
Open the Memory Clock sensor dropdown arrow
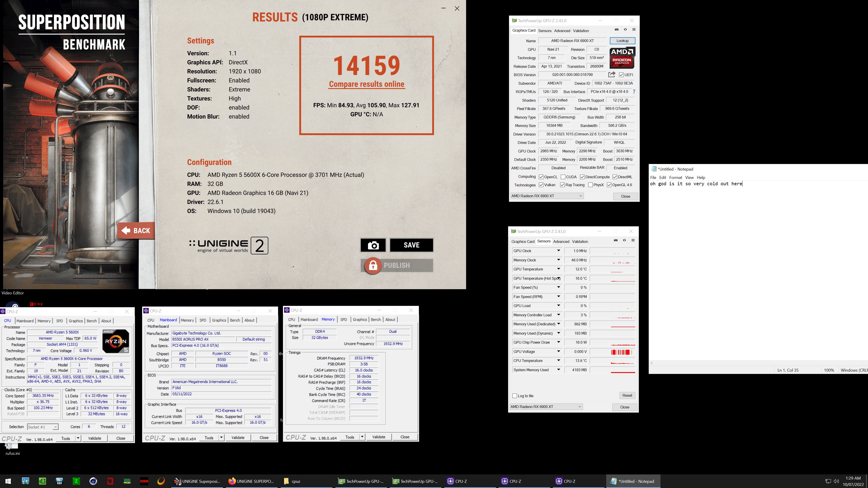pyautogui.click(x=558, y=260)
